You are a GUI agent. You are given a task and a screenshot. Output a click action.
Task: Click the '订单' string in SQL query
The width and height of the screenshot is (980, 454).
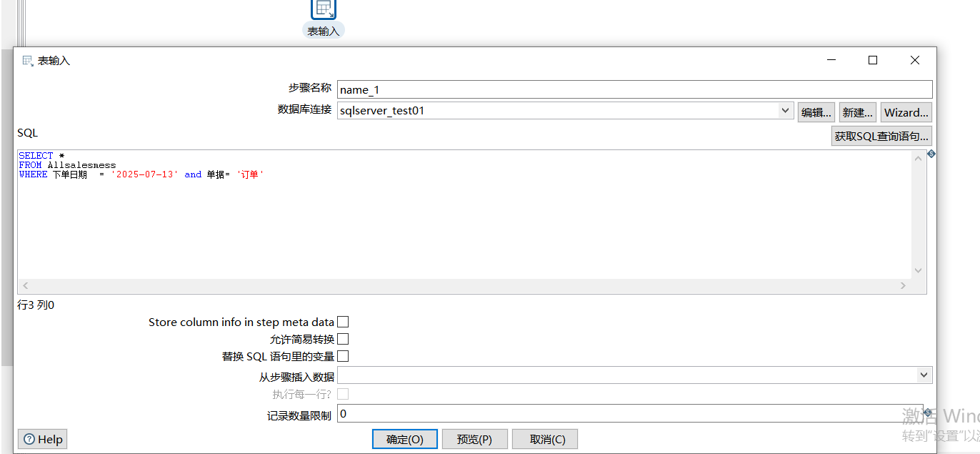[x=250, y=174]
